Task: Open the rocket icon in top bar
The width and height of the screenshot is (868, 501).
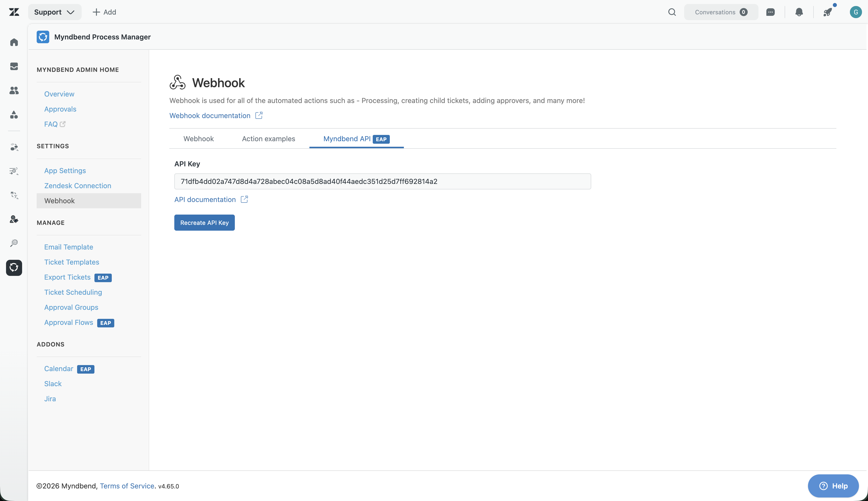Action: coord(828,12)
